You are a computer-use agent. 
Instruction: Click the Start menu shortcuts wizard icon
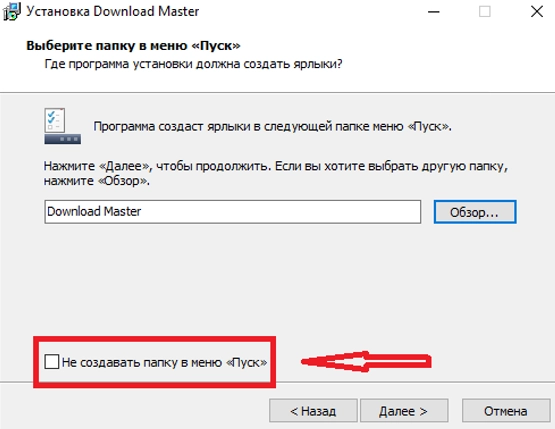tap(63, 126)
